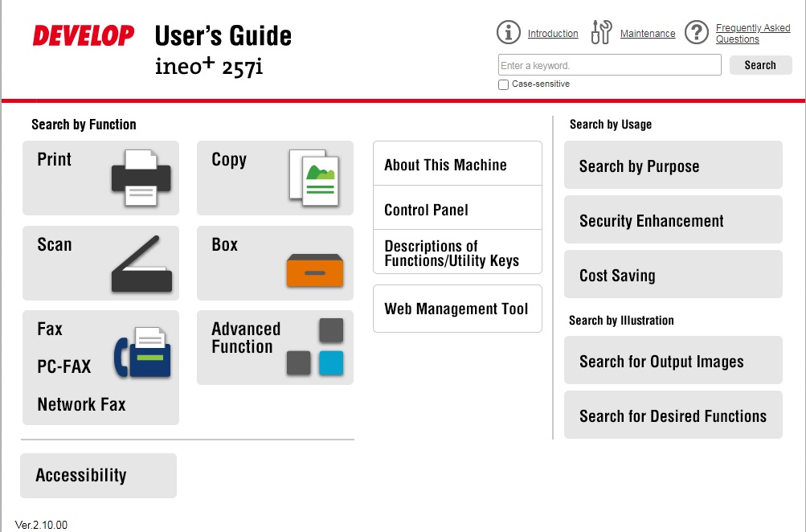806x532 pixels.
Task: Click the printer icon in Print tile
Action: [x=141, y=177]
